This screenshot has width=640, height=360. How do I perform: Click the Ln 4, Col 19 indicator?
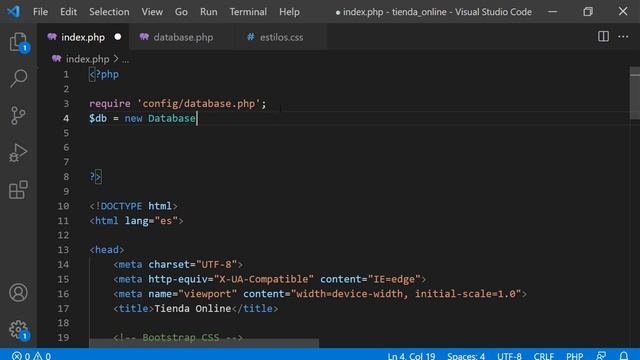point(411,356)
